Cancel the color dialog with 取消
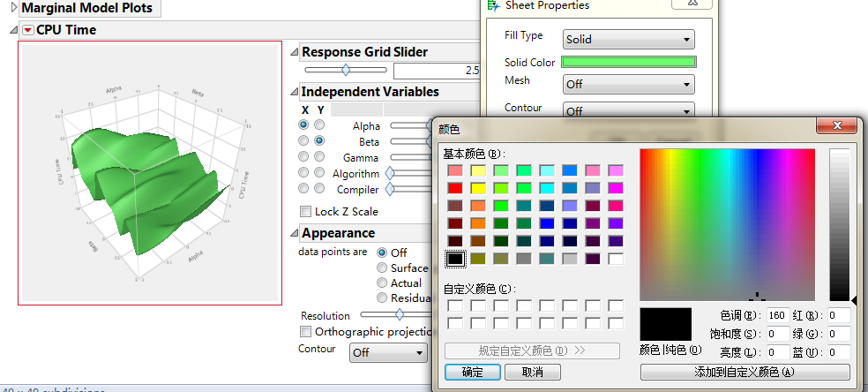Viewport: 868px width, 392px height. tap(533, 372)
